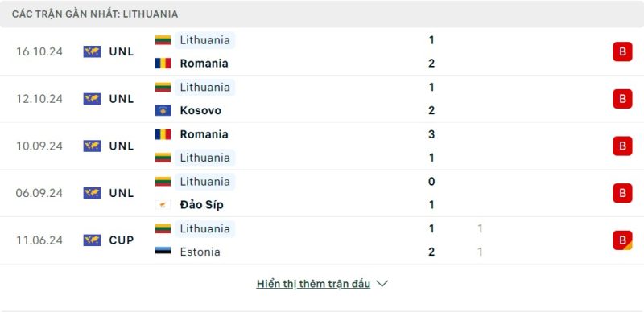Click the loss badge for Lithuania vs Kosovo
644x312 pixels.
[622, 99]
